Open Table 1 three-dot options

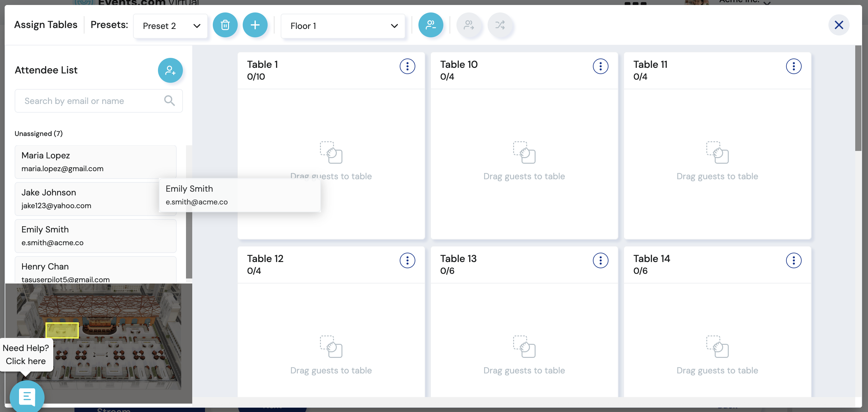[x=407, y=66]
